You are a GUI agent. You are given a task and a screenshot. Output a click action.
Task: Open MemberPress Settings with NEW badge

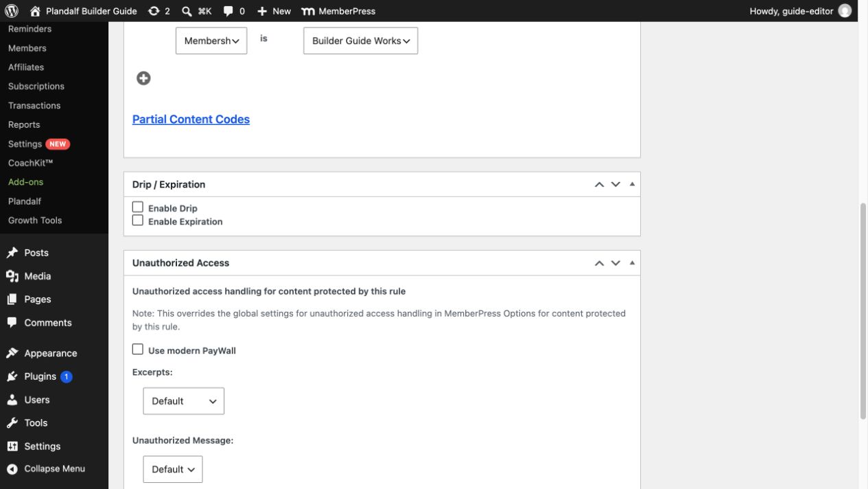[39, 144]
